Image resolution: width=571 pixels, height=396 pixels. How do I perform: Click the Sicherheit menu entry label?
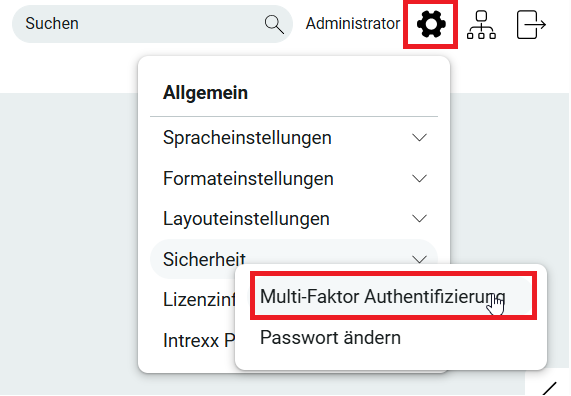point(204,259)
